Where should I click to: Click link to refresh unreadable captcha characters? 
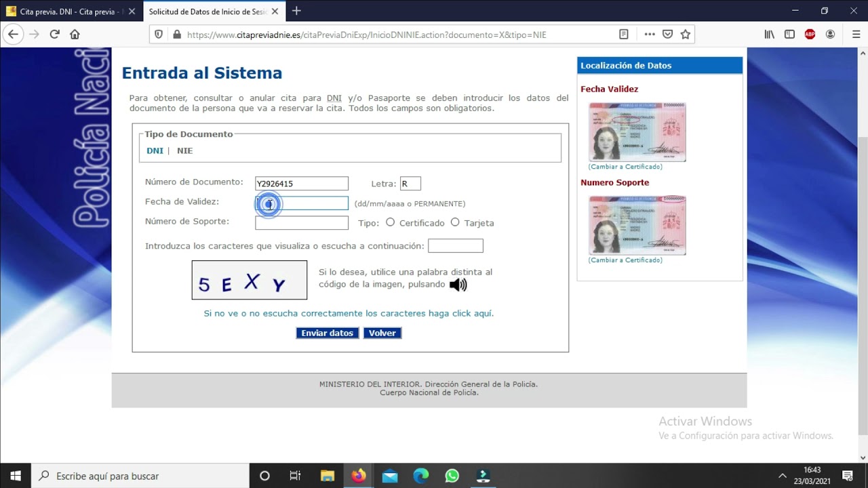click(x=349, y=313)
